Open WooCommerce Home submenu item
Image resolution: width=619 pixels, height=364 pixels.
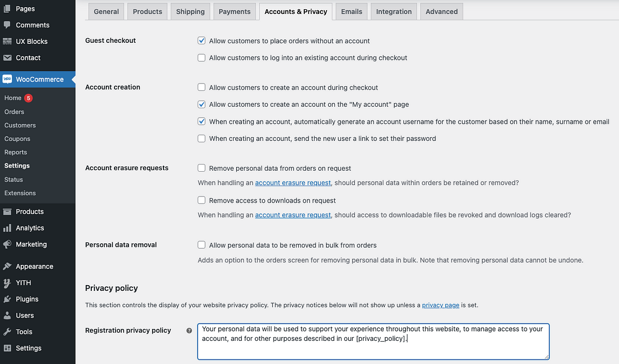(x=13, y=98)
